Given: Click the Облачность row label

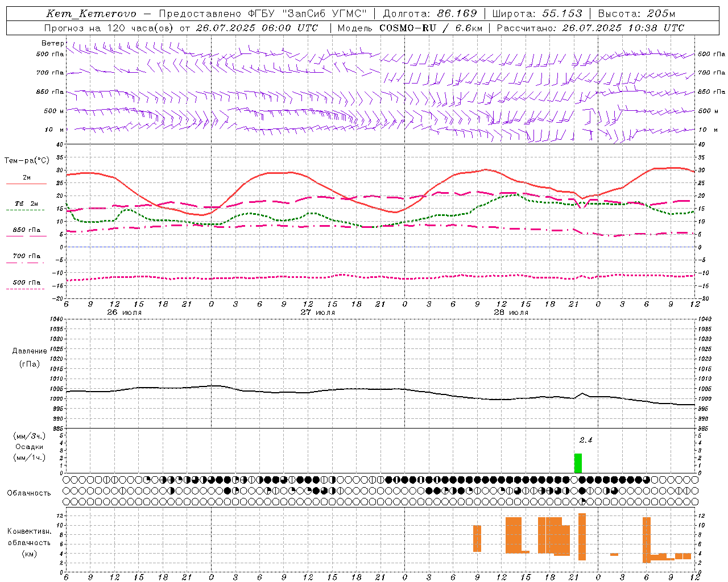Looking at the screenshot, I should coord(29,493).
